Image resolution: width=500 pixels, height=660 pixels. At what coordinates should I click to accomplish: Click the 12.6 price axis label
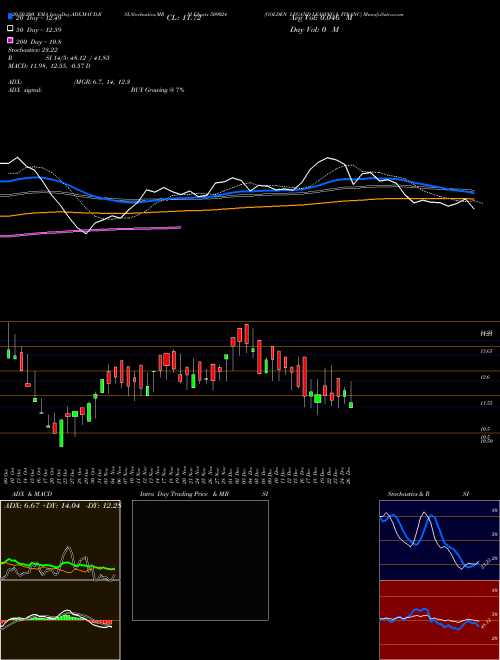[x=487, y=378]
